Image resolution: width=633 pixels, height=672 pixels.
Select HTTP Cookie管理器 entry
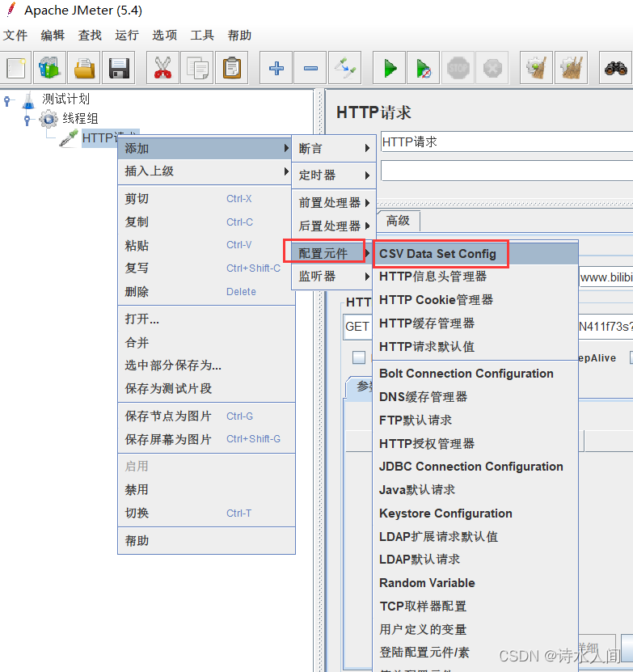click(x=475, y=300)
